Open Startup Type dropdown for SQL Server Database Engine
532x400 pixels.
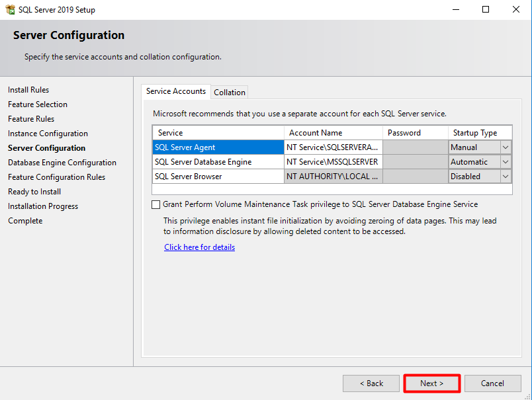505,162
